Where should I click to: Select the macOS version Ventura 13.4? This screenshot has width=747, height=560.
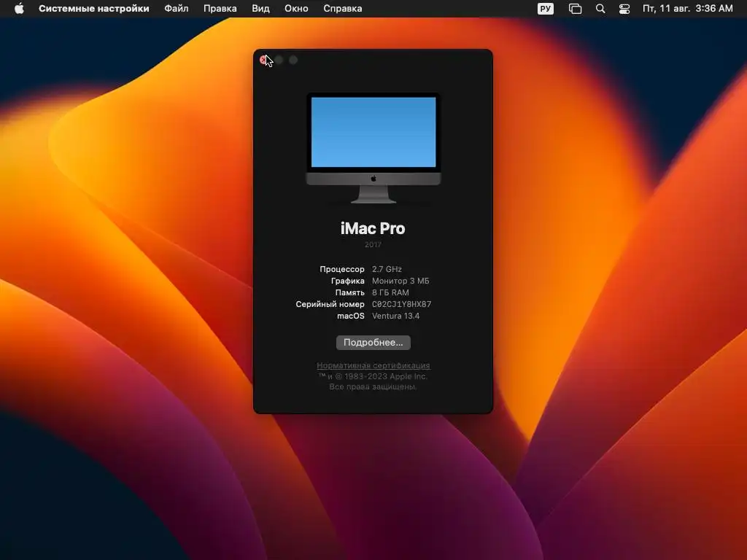coord(395,316)
